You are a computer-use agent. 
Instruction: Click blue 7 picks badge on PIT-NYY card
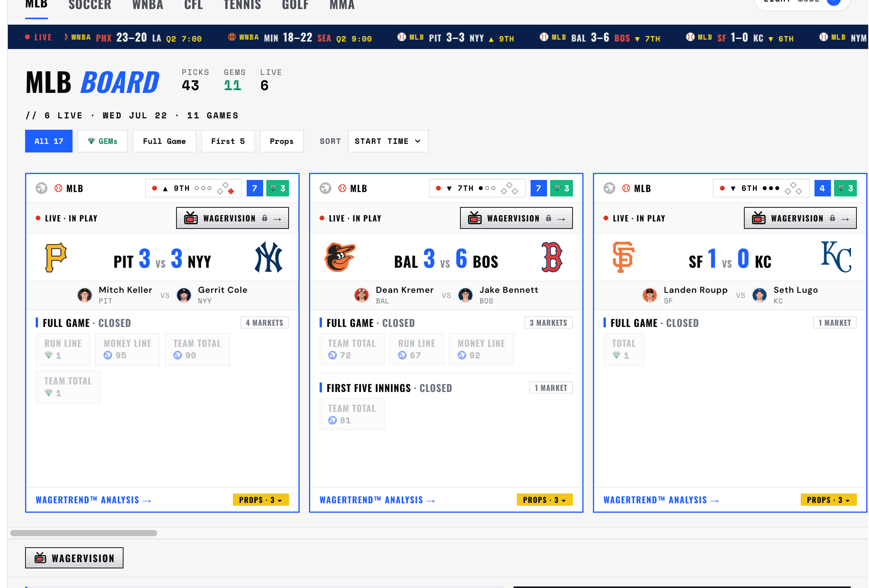pos(255,188)
